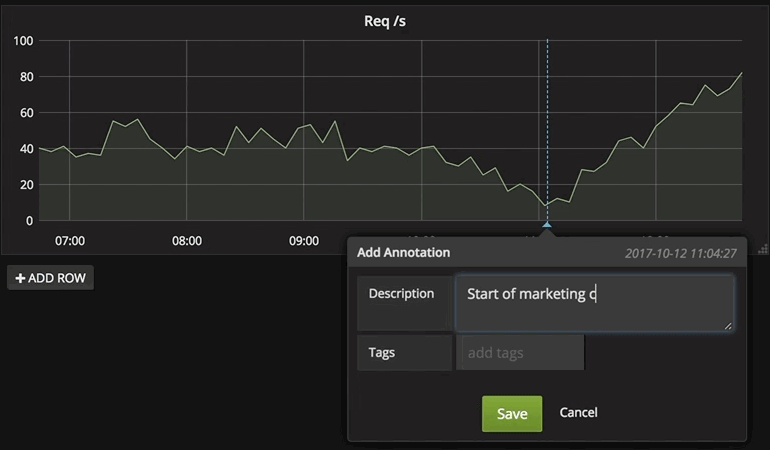This screenshot has width=770, height=450.
Task: Click the graph panel corner resize handle
Action: pos(764,248)
